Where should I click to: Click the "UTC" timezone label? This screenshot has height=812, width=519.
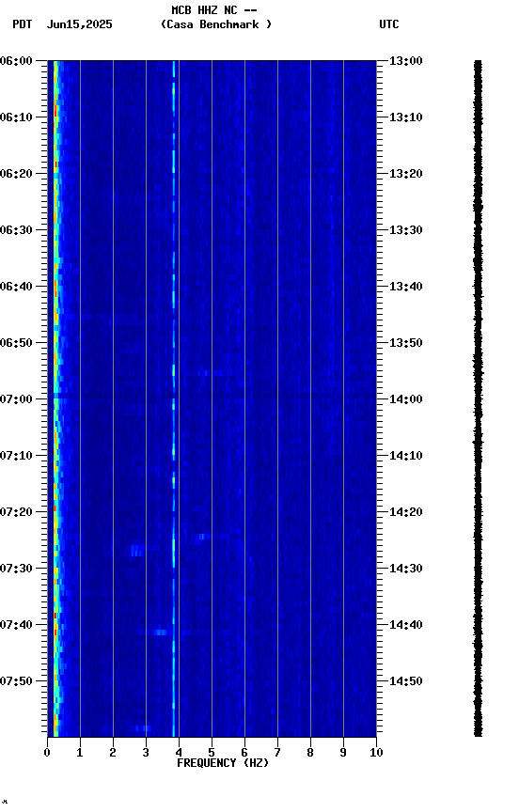point(389,24)
